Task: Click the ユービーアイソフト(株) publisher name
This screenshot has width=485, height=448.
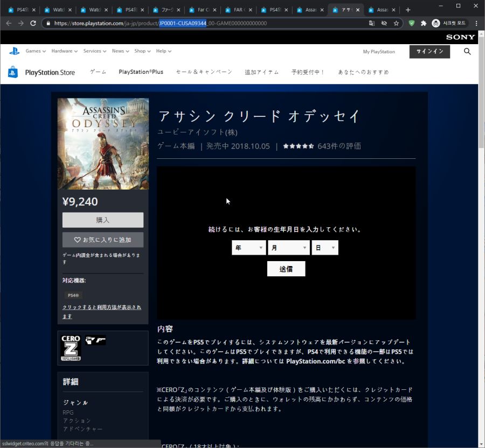Action: coord(197,132)
